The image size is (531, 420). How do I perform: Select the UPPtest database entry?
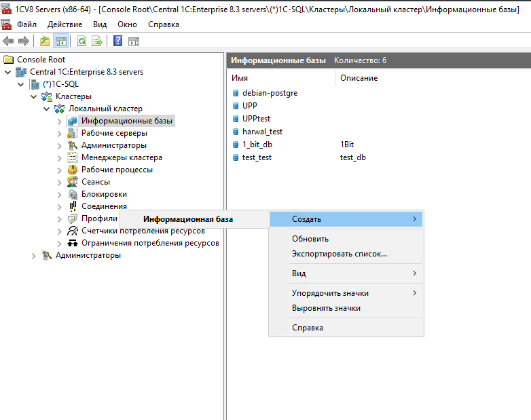point(257,119)
